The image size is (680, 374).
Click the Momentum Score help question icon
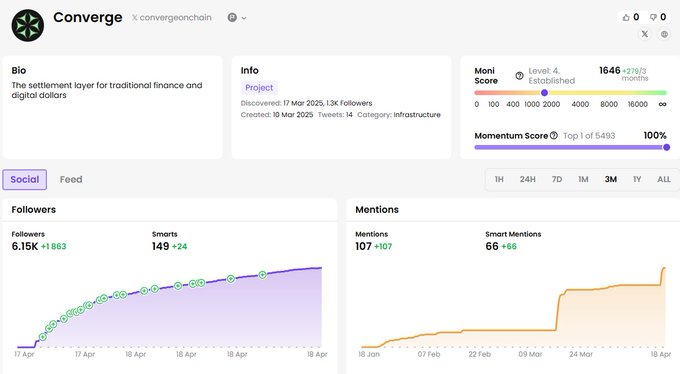coord(554,135)
